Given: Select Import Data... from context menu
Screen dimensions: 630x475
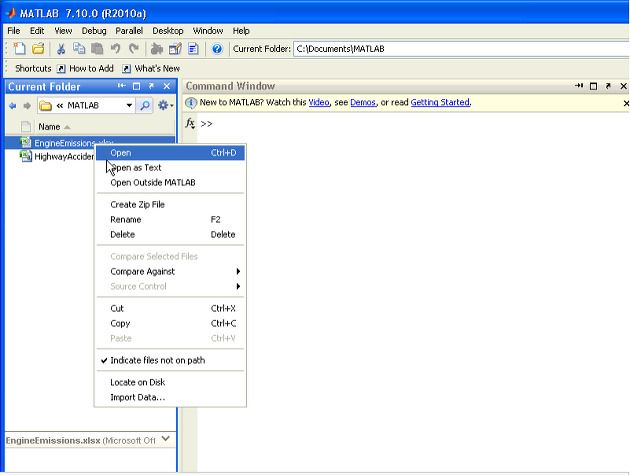Looking at the screenshot, I should tap(170, 397).
